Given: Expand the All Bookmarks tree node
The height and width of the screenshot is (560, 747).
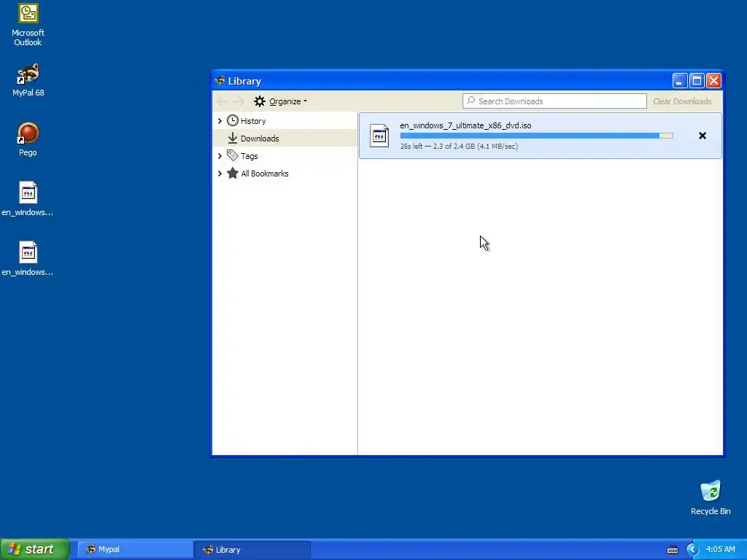Looking at the screenshot, I should coord(220,174).
